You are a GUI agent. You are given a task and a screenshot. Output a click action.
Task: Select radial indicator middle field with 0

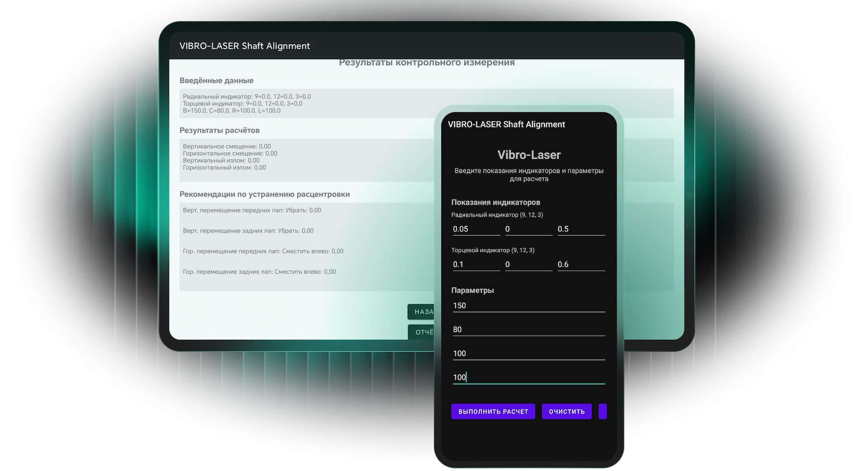[x=528, y=229]
